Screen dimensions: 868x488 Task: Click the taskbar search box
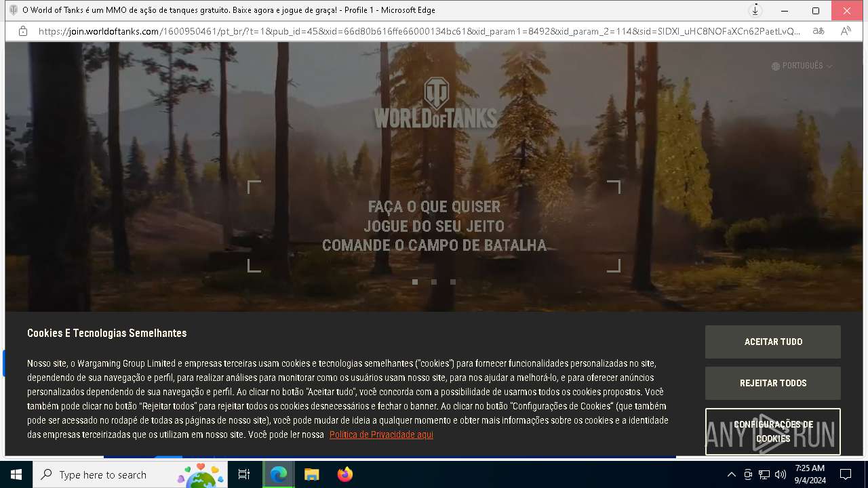[x=130, y=474]
